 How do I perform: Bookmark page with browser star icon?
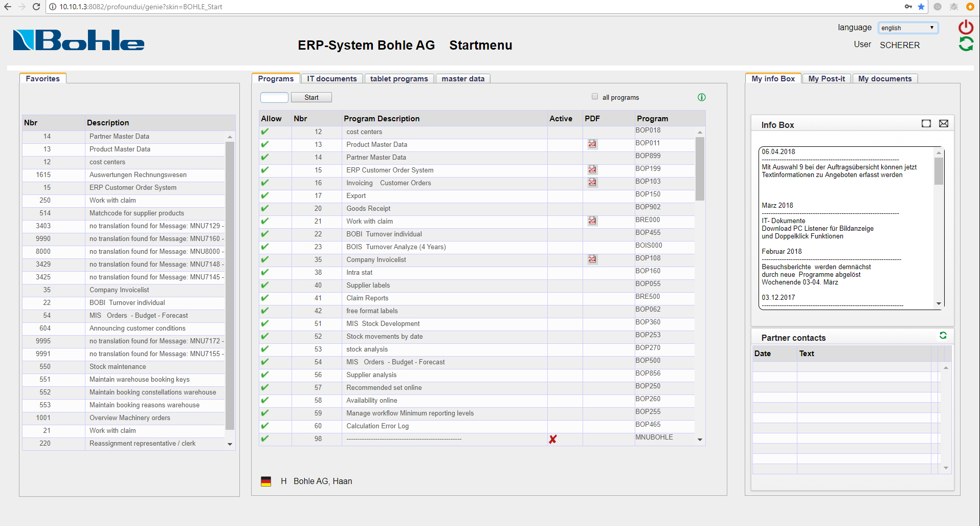[921, 7]
